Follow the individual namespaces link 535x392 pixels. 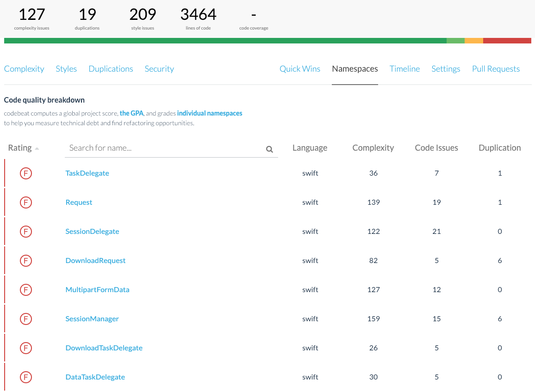pos(209,113)
